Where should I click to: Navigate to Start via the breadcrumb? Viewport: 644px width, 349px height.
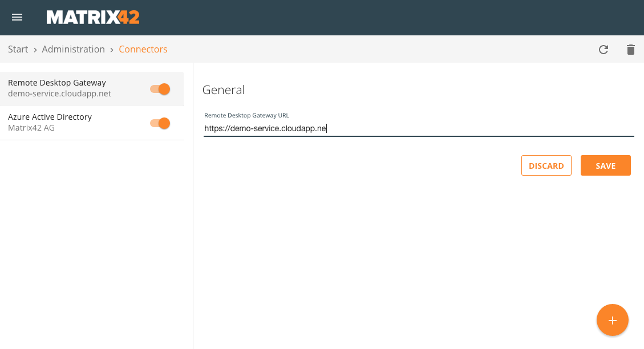click(18, 49)
